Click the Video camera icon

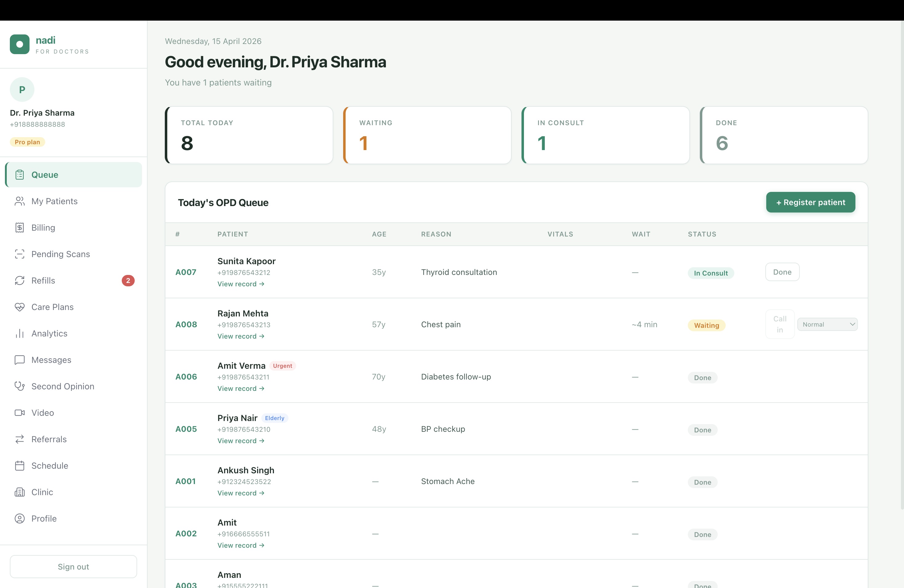pyautogui.click(x=20, y=413)
